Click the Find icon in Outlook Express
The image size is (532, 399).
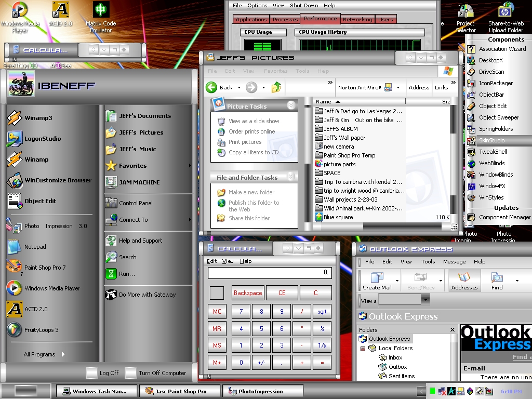coord(497,277)
